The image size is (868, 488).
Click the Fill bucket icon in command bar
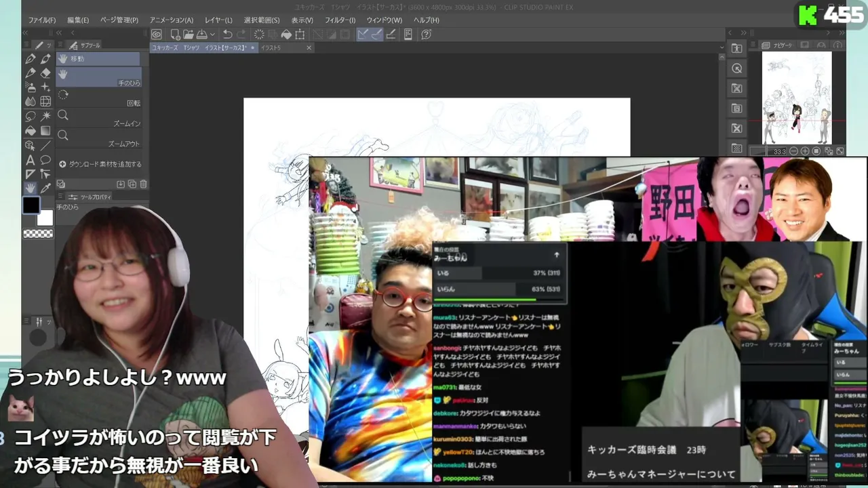pyautogui.click(x=286, y=35)
